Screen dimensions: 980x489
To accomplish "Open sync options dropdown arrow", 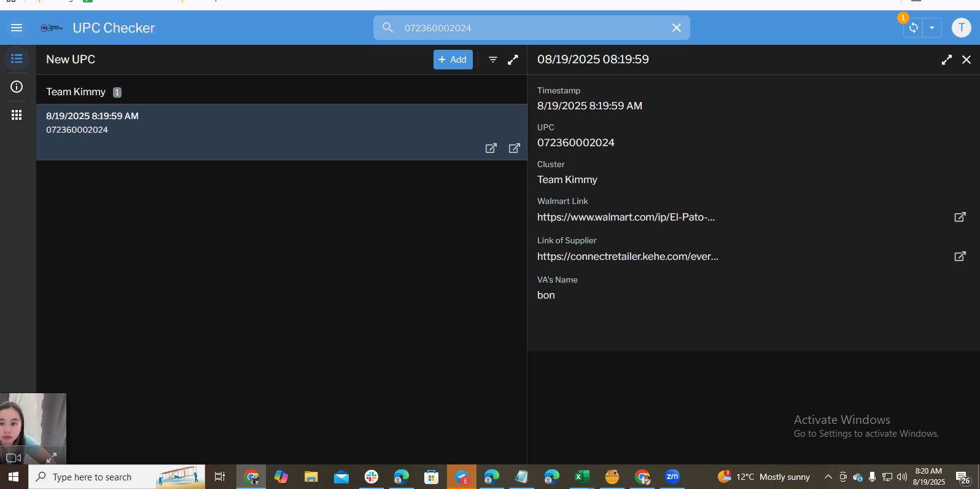I will point(932,28).
